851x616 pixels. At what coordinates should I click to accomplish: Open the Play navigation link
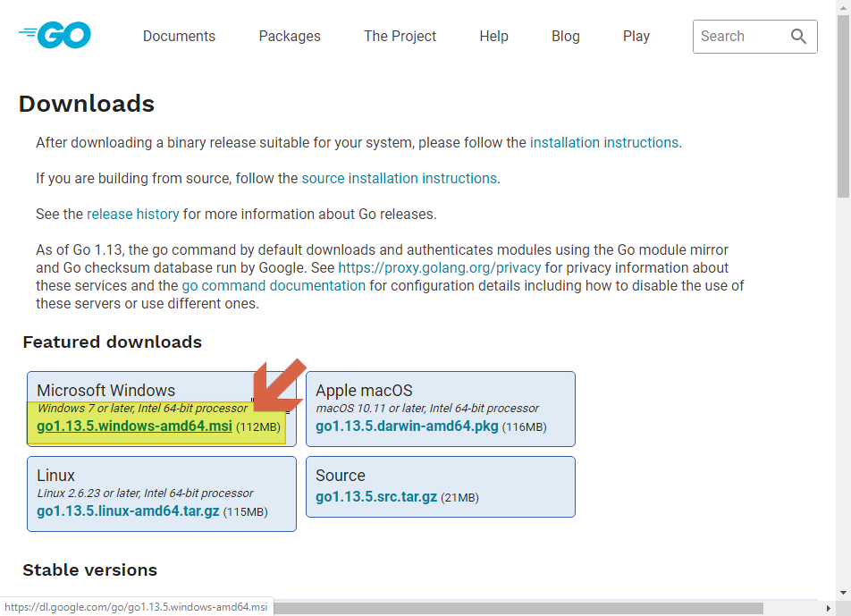(636, 37)
